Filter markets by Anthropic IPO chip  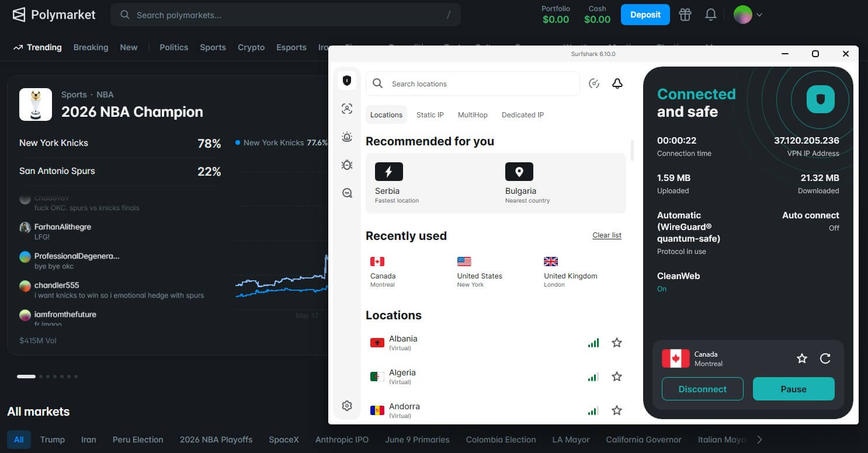pyautogui.click(x=342, y=440)
